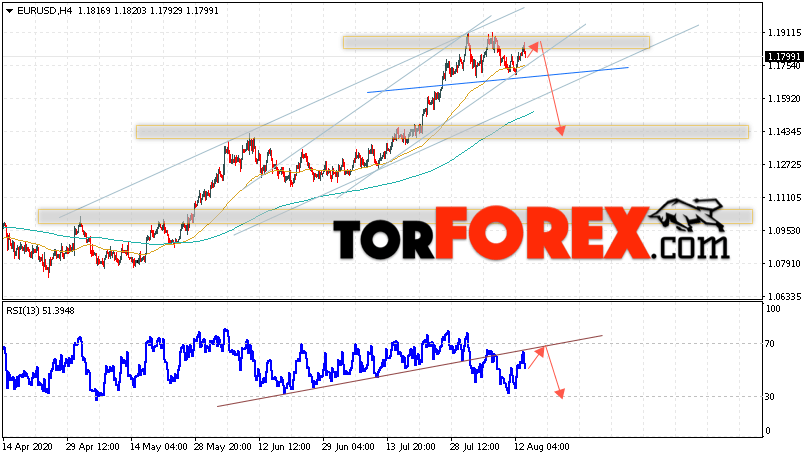Click the 1.07910 price axis label
This screenshot has height=458, width=808.
coord(784,264)
